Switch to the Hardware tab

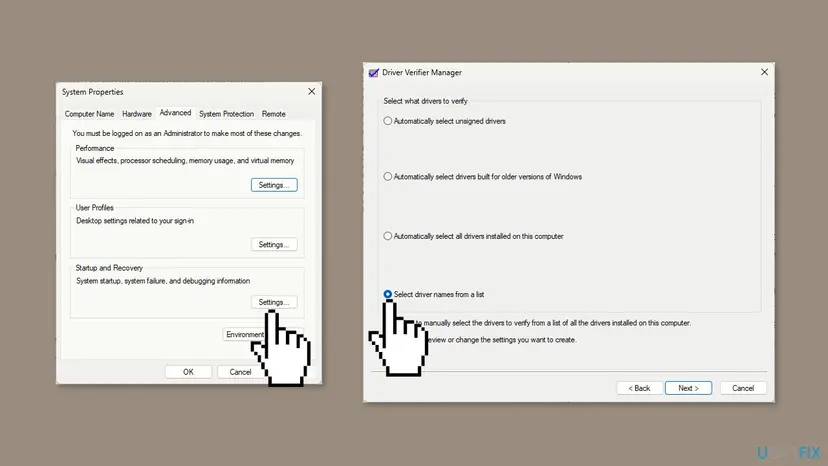coord(137,114)
